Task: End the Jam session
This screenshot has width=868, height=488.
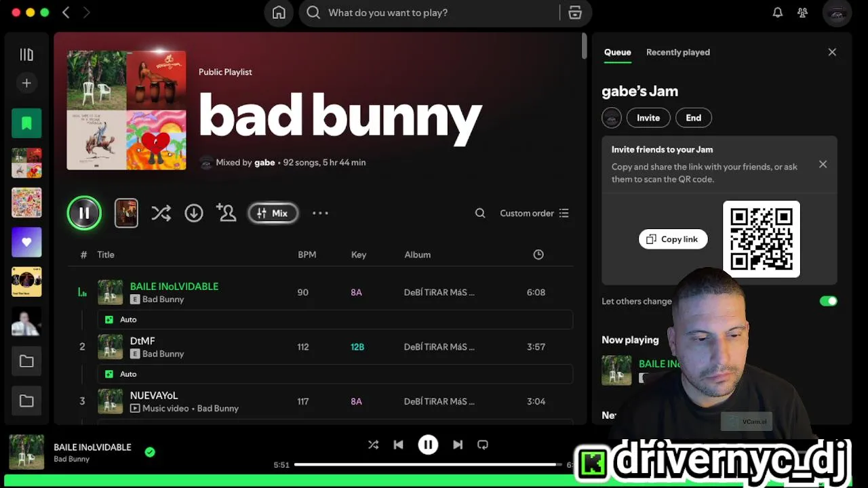Action: pyautogui.click(x=694, y=118)
